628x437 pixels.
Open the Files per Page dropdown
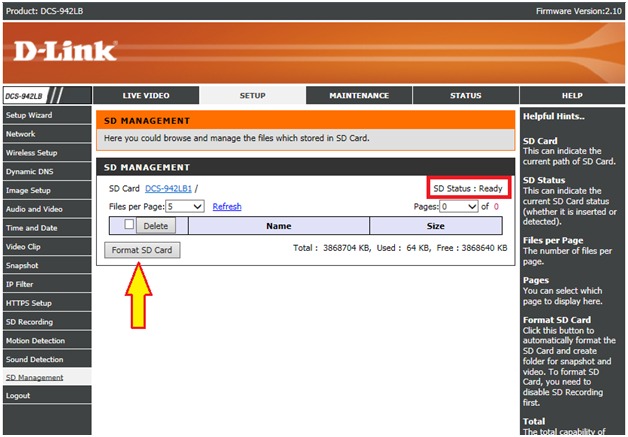184,206
